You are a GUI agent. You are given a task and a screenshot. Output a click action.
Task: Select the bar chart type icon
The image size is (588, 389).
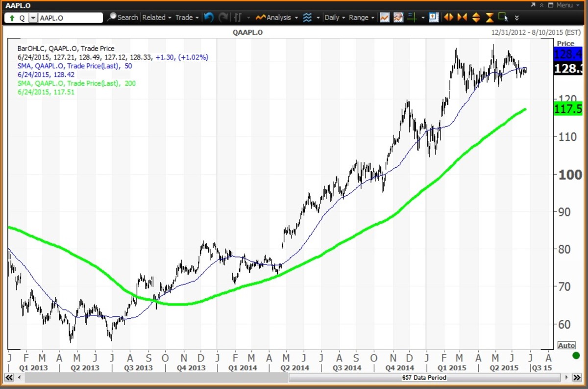point(238,17)
